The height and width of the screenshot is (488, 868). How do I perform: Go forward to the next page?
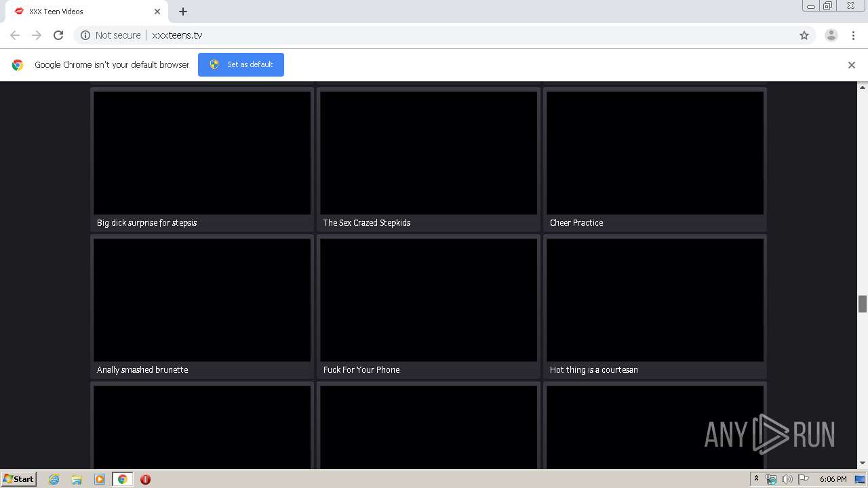(37, 35)
